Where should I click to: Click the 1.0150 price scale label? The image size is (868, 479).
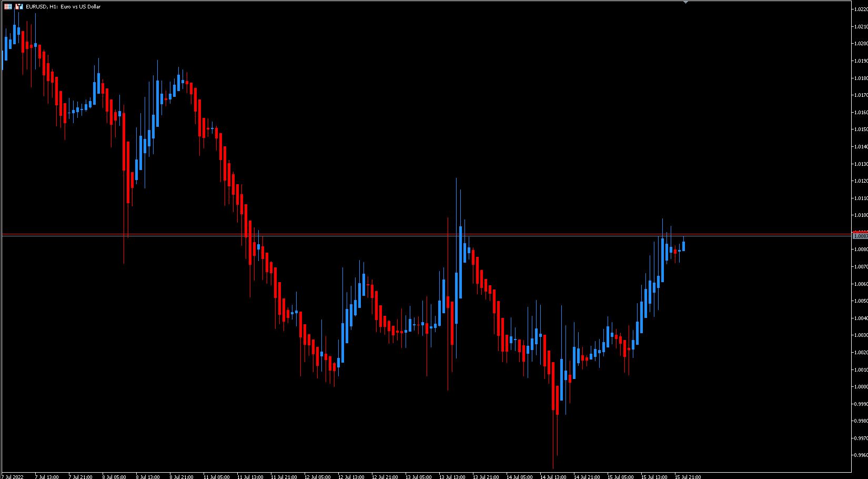point(861,129)
